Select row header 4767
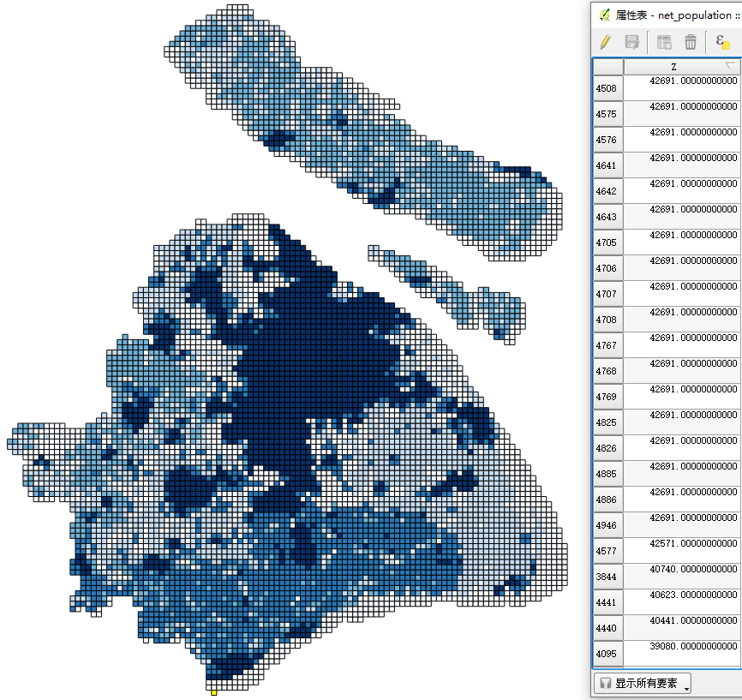This screenshot has height=700, width=742. coord(608,345)
